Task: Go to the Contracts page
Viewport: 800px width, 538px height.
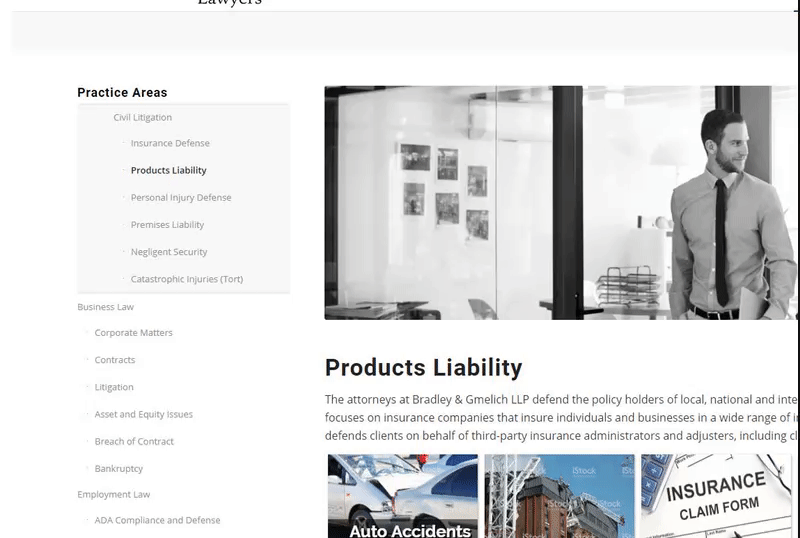Action: [115, 360]
